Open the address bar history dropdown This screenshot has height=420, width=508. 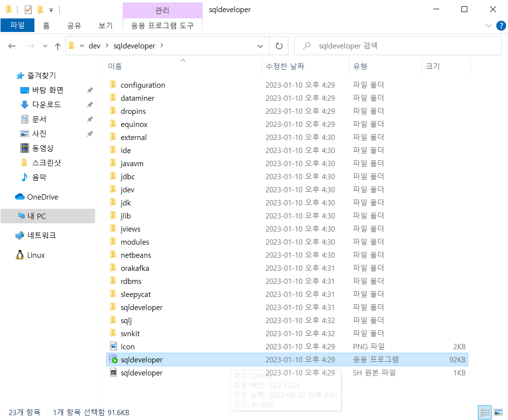click(x=260, y=46)
